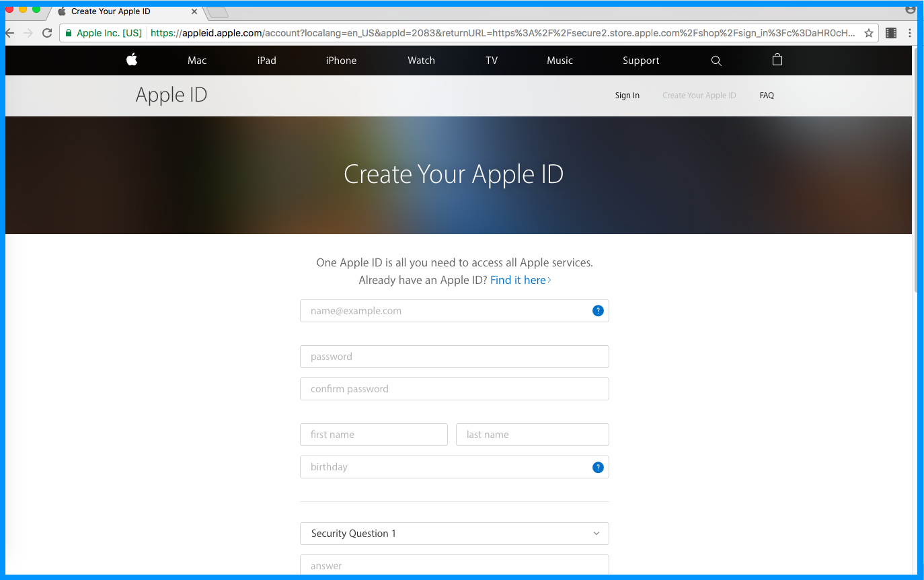Open the iPad menu item
The width and height of the screenshot is (924, 580).
(267, 61)
